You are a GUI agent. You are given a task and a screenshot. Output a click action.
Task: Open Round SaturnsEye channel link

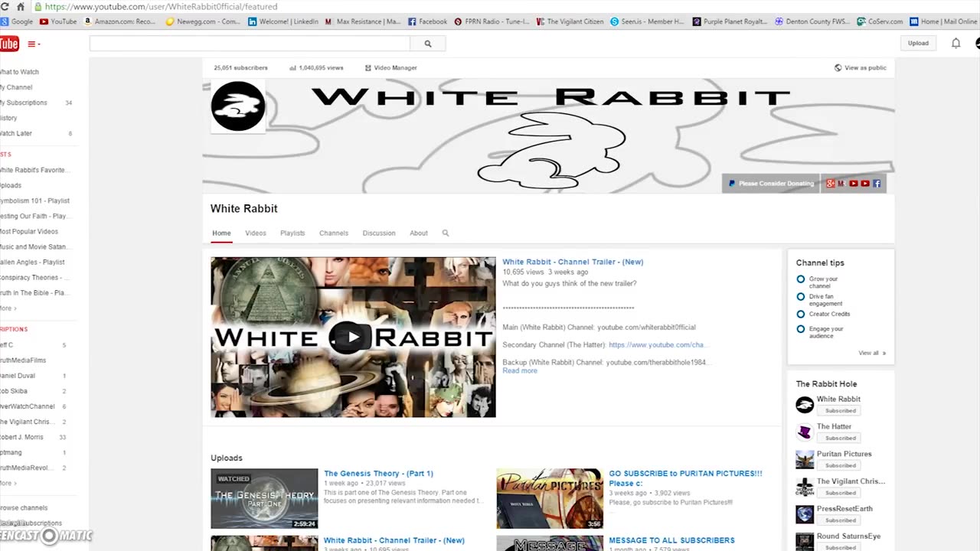848,536
